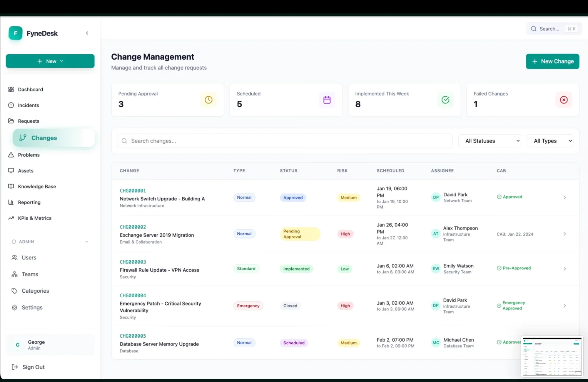Open the All Statuses dropdown

(x=490, y=141)
